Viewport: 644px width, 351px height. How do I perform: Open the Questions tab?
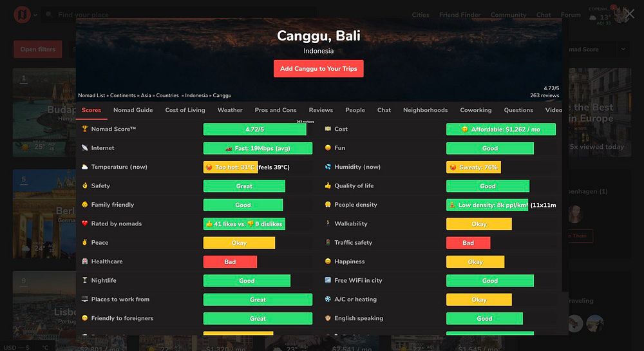coord(518,110)
